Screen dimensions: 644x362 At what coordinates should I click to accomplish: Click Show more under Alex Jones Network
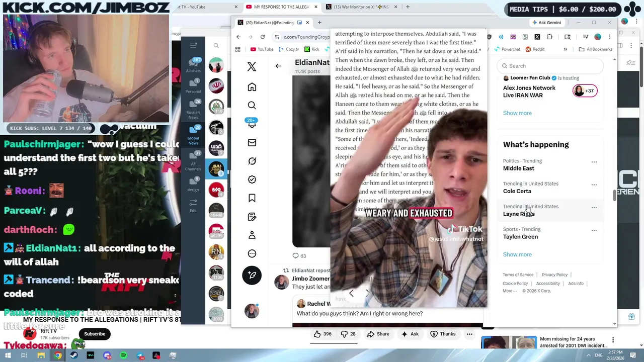point(517,113)
